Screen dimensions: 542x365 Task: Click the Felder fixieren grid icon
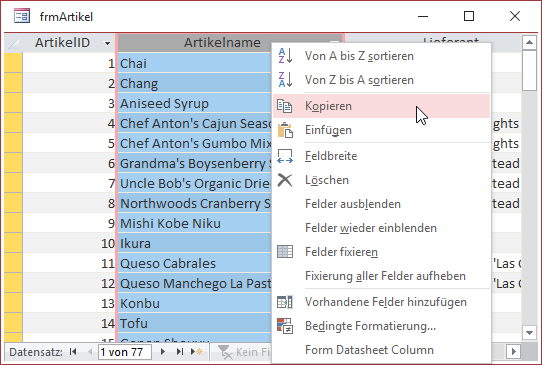(285, 252)
